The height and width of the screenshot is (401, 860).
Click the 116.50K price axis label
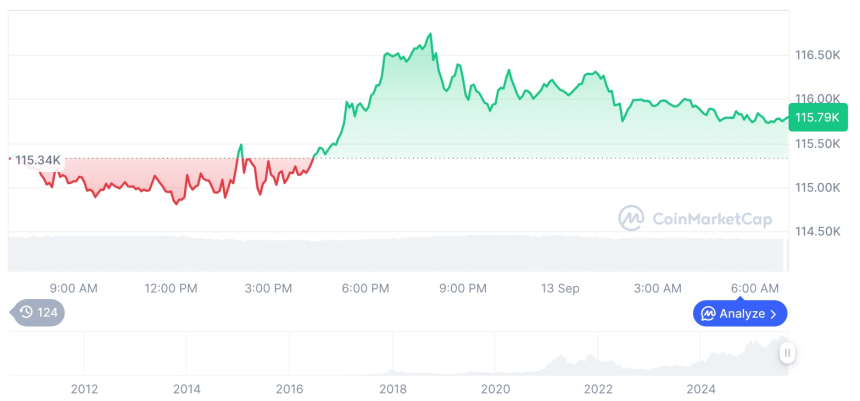click(817, 55)
